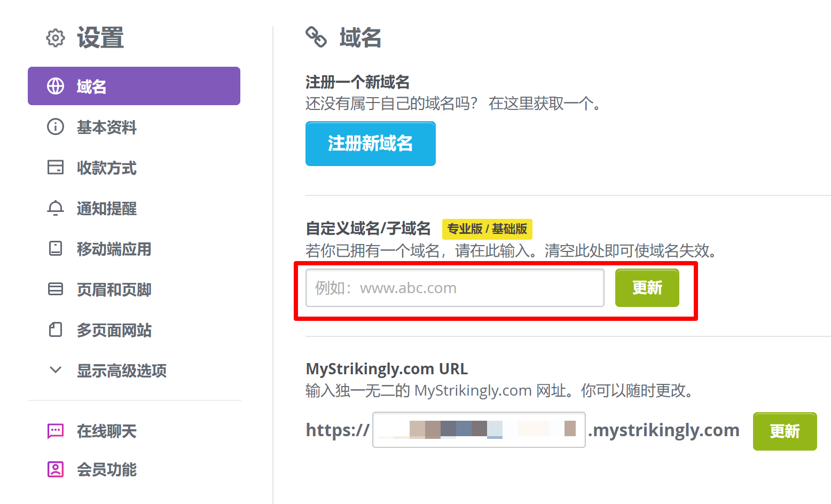This screenshot has width=831, height=504.
Task: Click the .mystrikingly.com suffix text
Action: (x=663, y=430)
